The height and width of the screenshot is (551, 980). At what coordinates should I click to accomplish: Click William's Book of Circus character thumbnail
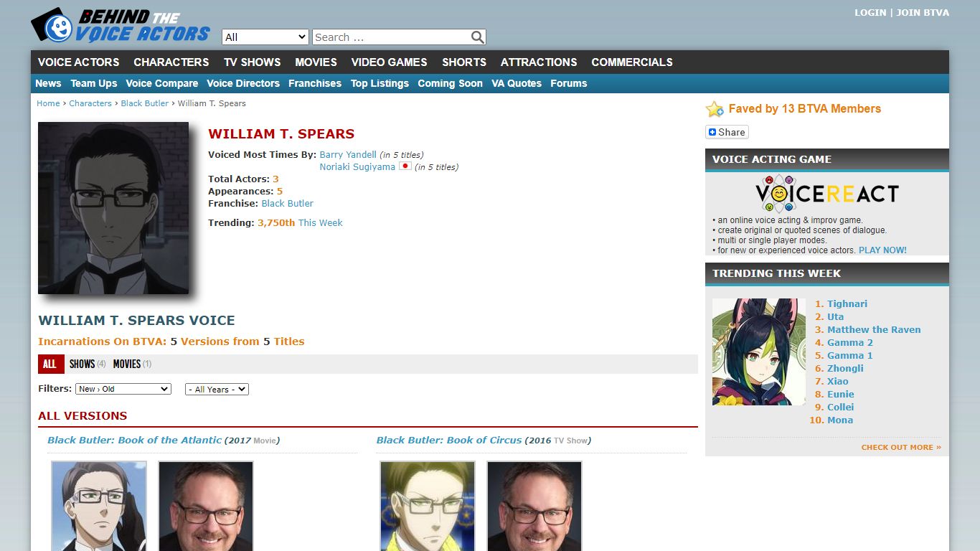click(428, 506)
